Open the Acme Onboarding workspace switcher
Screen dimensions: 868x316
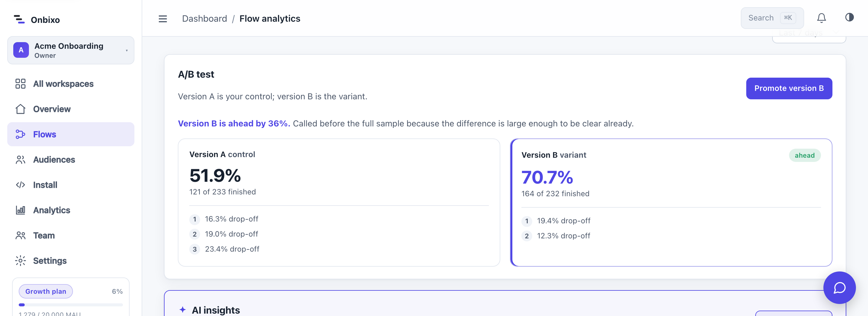(71, 51)
